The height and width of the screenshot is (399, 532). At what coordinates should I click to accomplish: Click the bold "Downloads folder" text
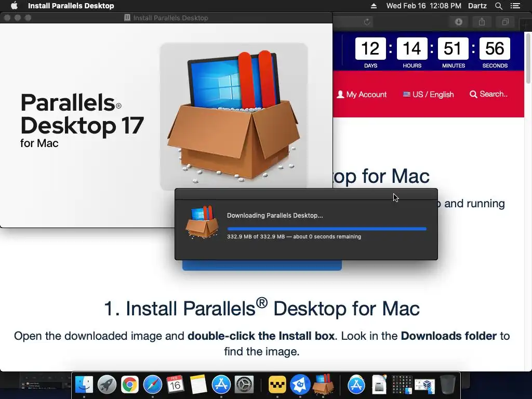(448, 336)
